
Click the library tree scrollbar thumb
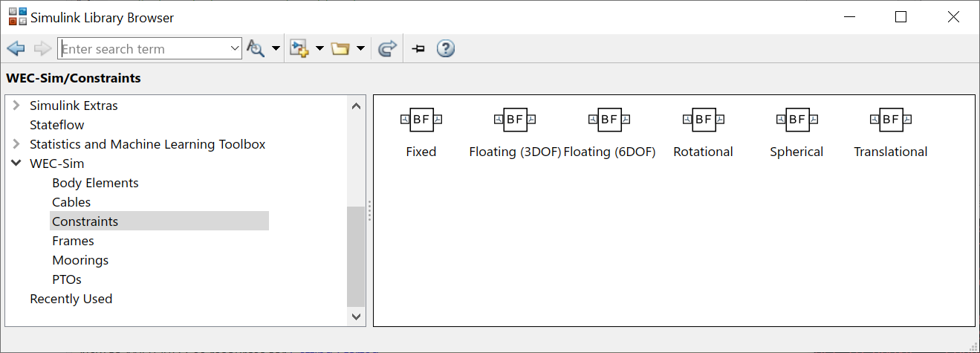(x=357, y=256)
